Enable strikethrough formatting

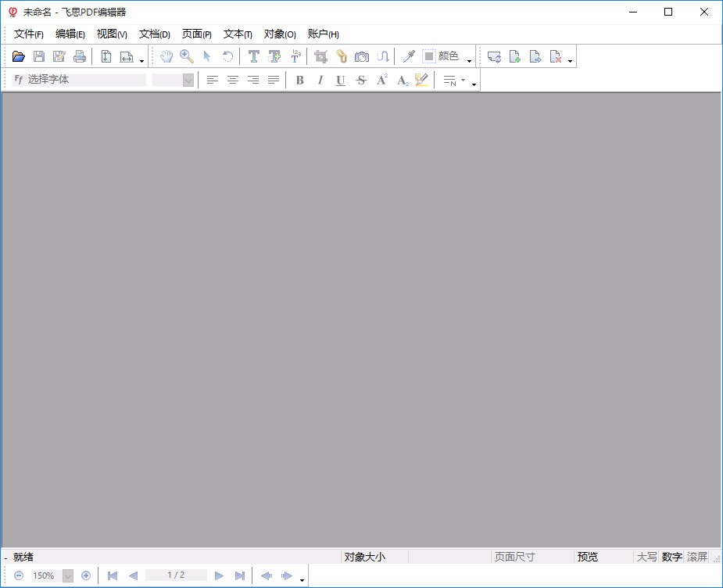click(360, 79)
